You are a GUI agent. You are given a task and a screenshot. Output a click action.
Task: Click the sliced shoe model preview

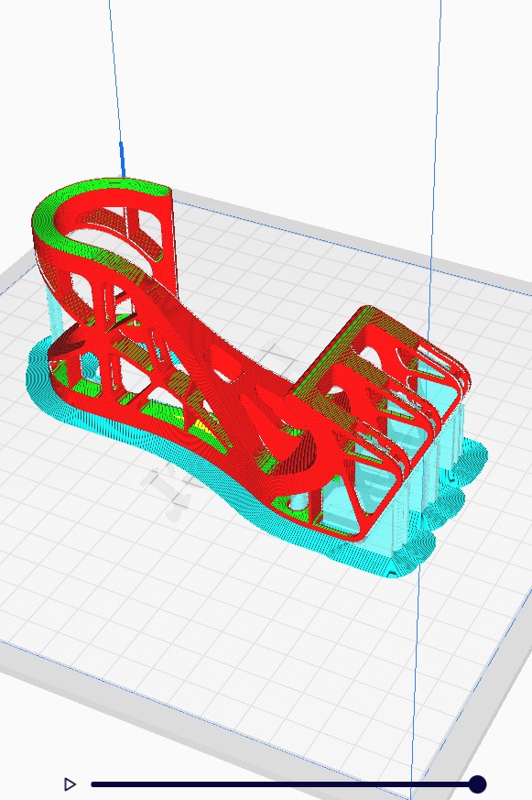tap(257, 380)
